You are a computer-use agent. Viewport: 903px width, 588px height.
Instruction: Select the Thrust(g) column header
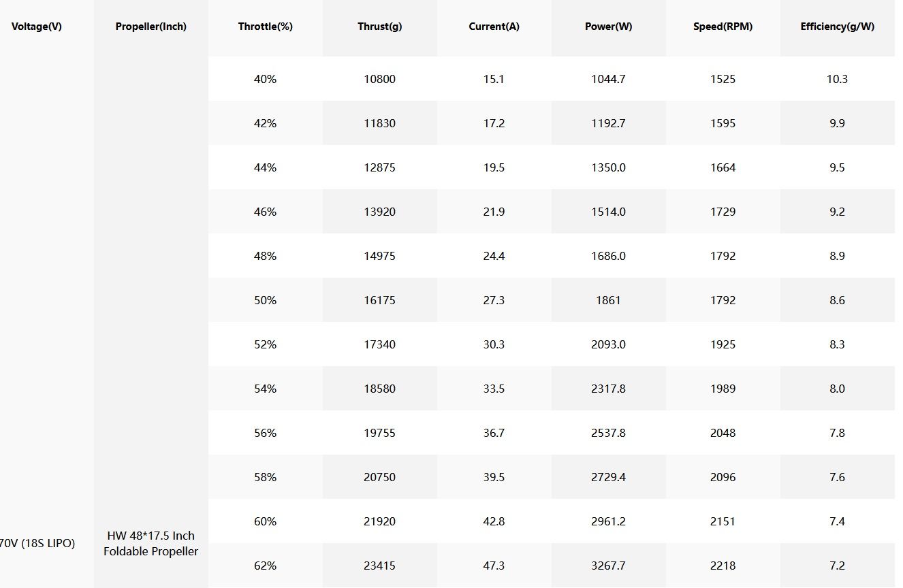(x=380, y=27)
